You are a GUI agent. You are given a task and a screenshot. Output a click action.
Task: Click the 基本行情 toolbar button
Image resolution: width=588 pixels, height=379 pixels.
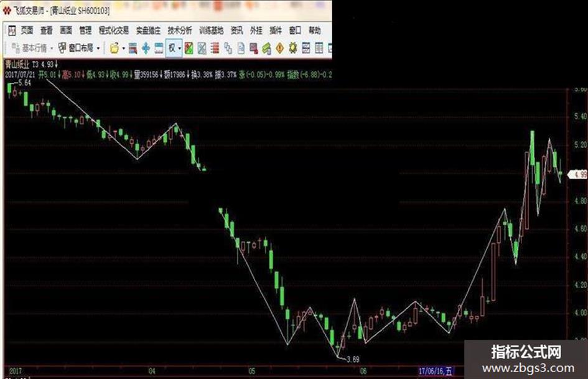point(29,48)
